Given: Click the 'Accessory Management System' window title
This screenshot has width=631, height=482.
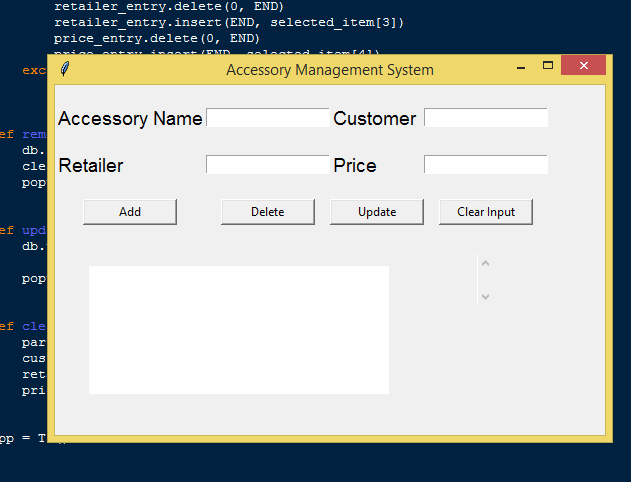Looking at the screenshot, I should pos(330,70).
